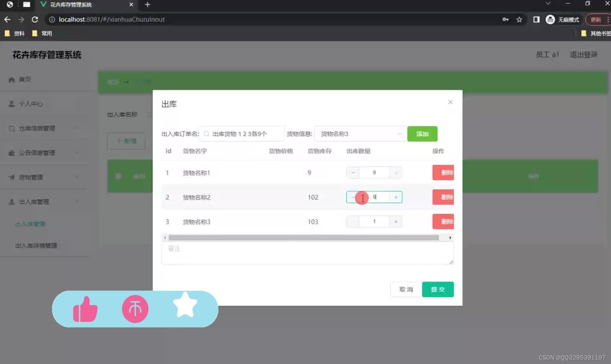Click the 出入库订单名 input field

click(241, 134)
